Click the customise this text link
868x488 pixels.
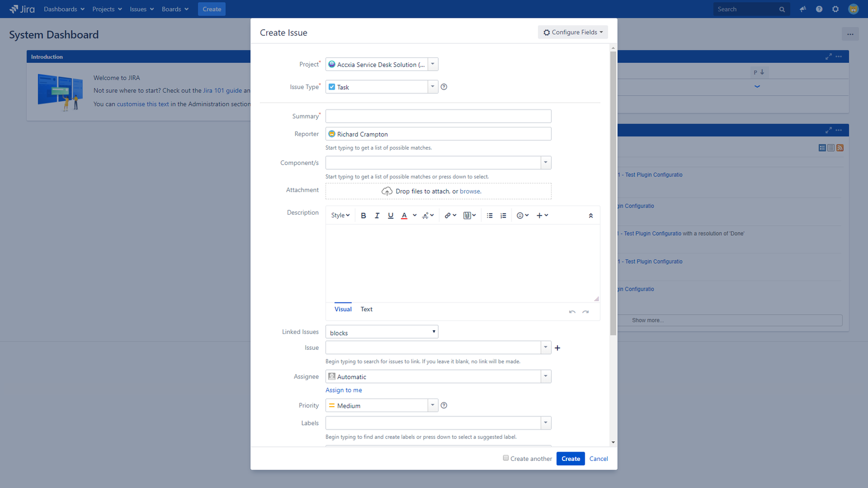pos(143,104)
